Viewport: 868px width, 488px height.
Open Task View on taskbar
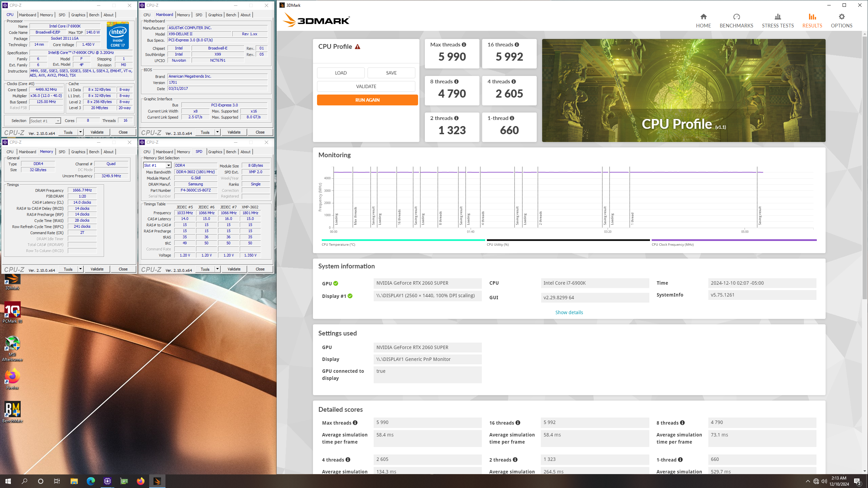coord(57,481)
